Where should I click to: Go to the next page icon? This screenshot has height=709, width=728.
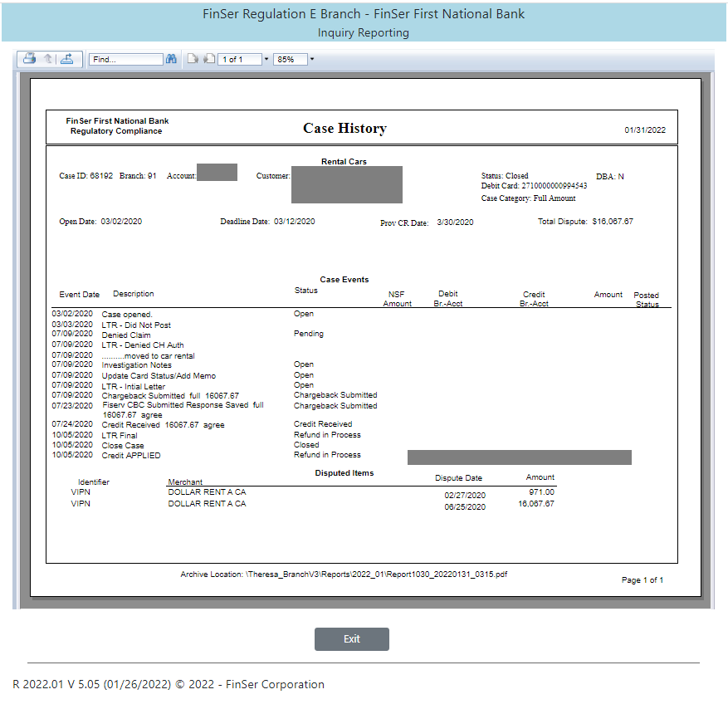[193, 59]
